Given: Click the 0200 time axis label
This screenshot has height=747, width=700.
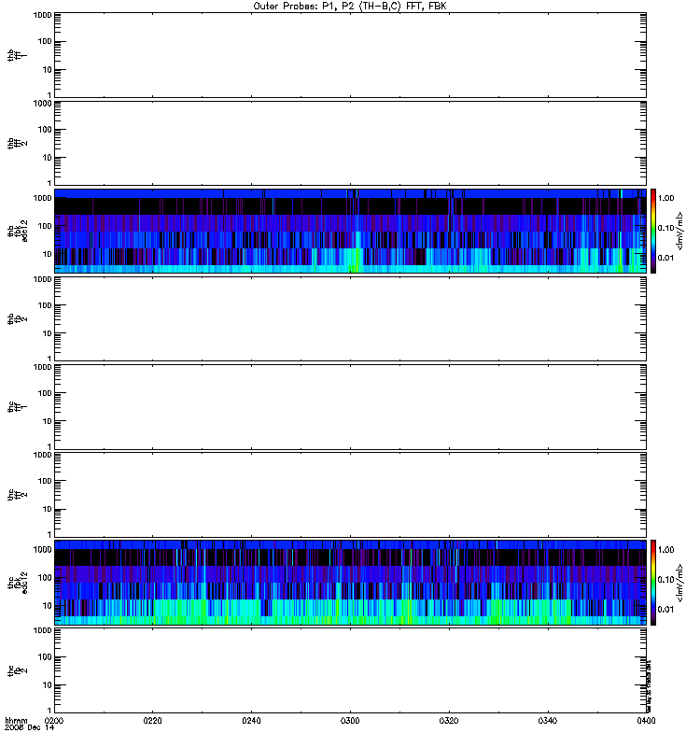Looking at the screenshot, I should click(x=54, y=721).
